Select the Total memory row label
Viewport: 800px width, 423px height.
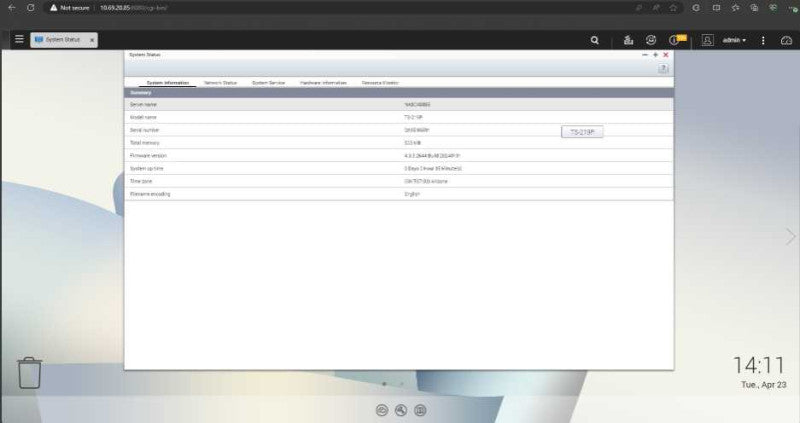coord(144,143)
